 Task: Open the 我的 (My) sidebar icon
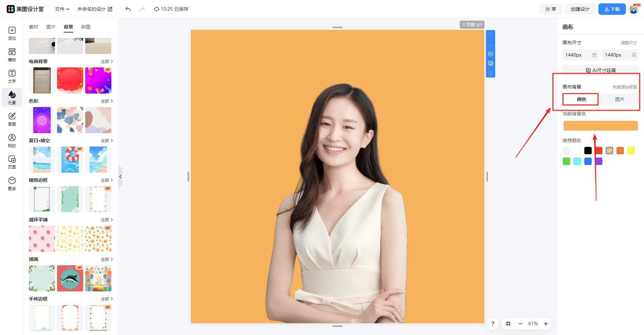(12, 141)
